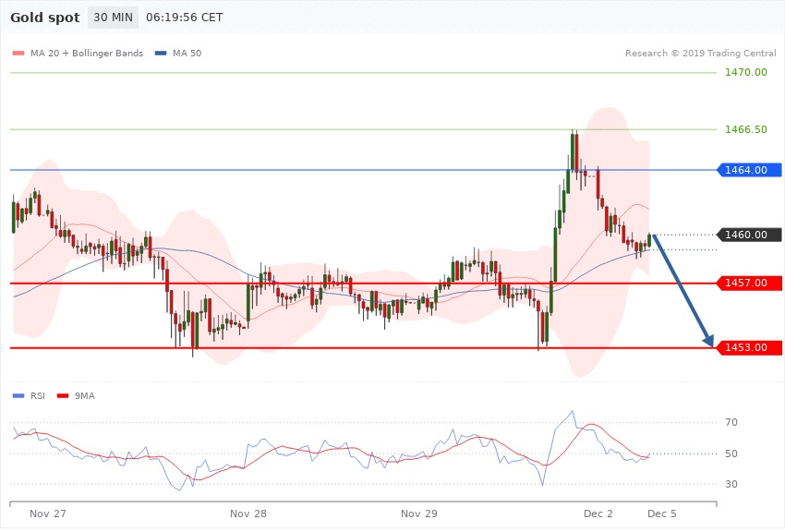Image resolution: width=785 pixels, height=532 pixels.
Task: Click the blue forecast arrow head
Action: point(709,342)
